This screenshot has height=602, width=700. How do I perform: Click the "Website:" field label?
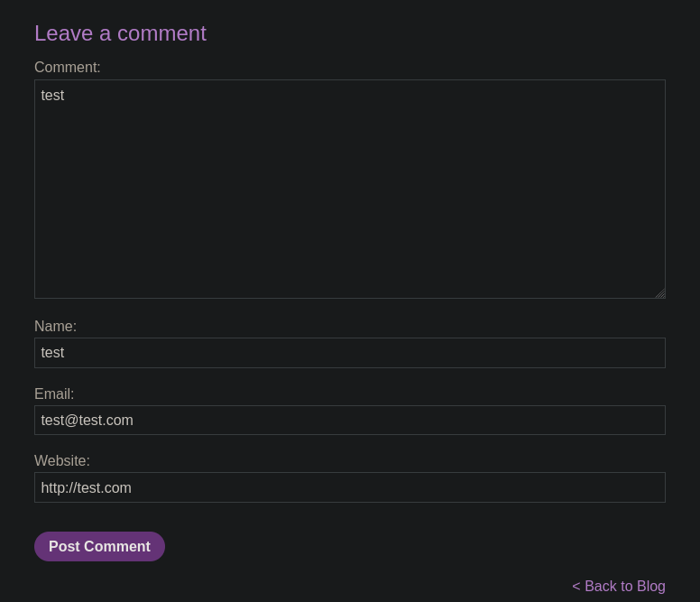click(62, 461)
